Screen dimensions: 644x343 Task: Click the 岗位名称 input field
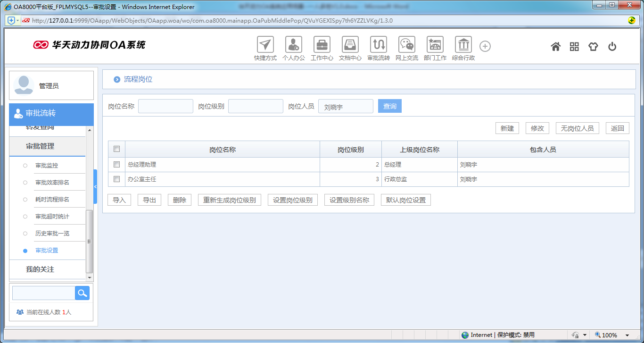pyautogui.click(x=165, y=106)
